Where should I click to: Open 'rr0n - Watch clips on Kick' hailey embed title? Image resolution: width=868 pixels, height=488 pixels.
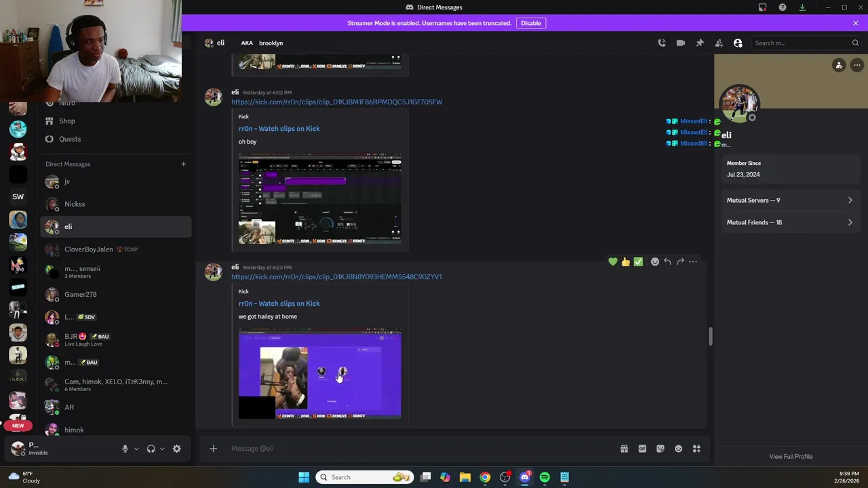coord(279,304)
